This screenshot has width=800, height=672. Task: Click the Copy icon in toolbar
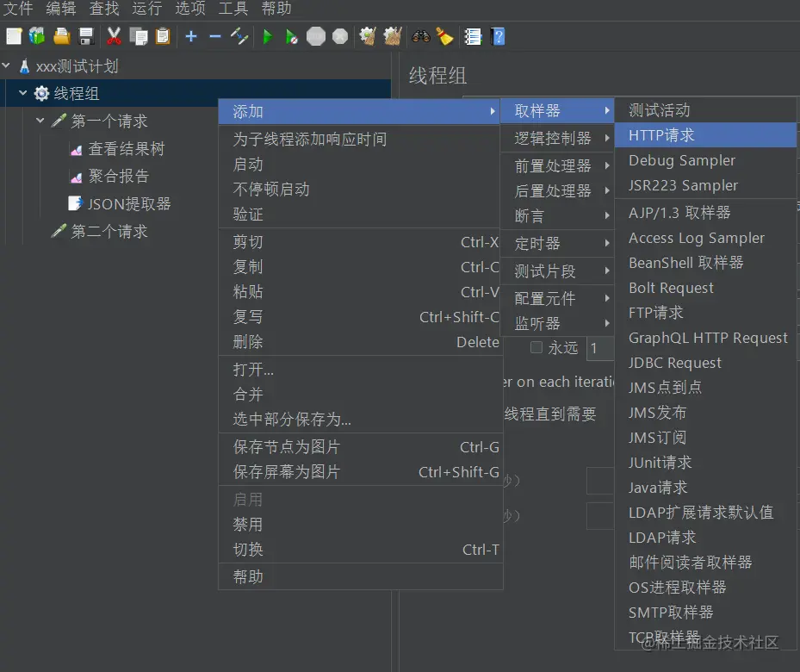pyautogui.click(x=139, y=37)
